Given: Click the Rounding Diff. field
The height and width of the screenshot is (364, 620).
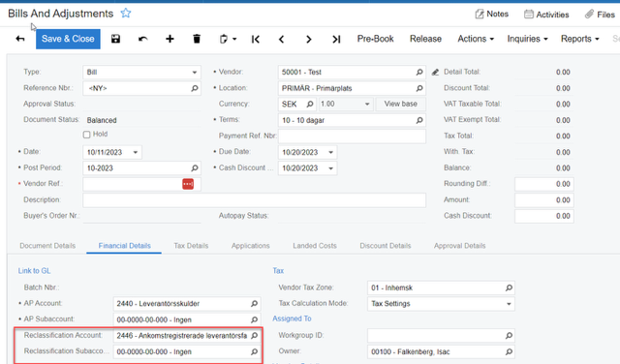Looking at the screenshot, I should [x=544, y=184].
